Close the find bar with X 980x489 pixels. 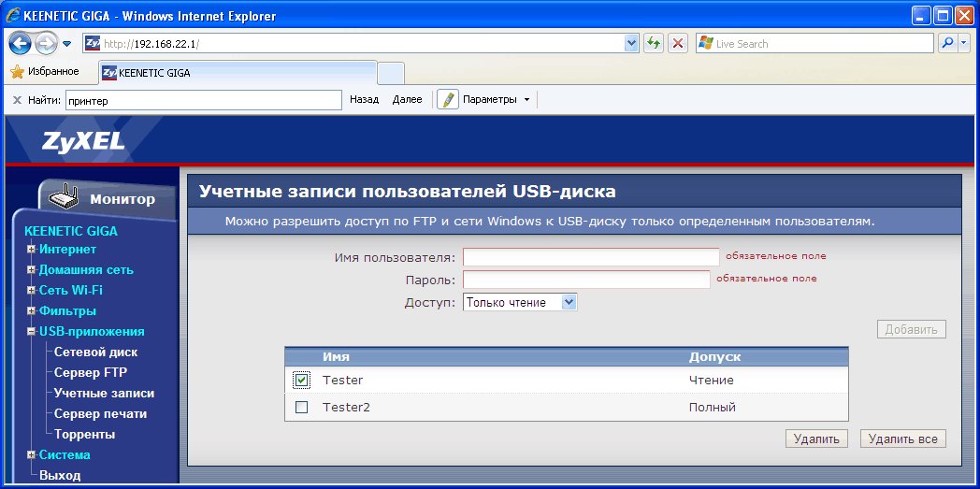coord(17,100)
